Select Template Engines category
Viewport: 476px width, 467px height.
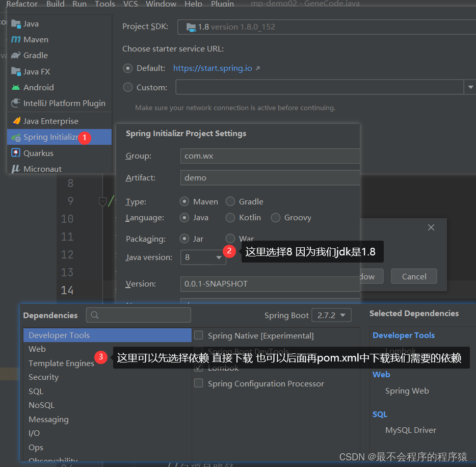61,363
